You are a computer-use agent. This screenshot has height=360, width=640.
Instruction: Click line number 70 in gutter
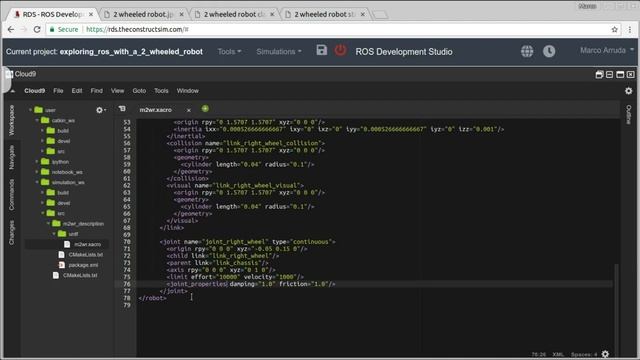127,242
